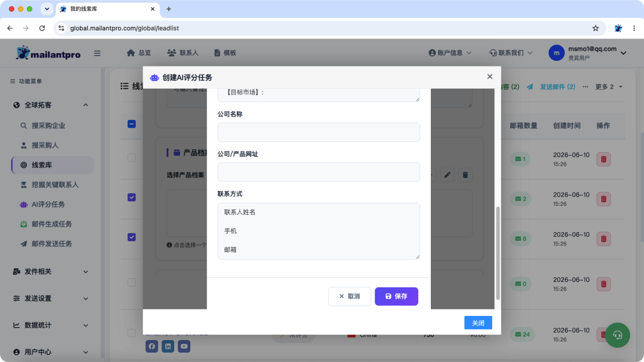
Task: Click the mailantpro logo
Action: (x=48, y=53)
